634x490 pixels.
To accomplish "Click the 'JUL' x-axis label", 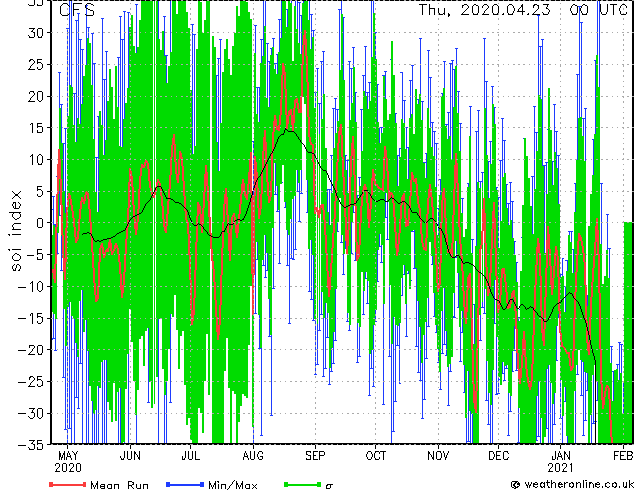I will tap(190, 456).
